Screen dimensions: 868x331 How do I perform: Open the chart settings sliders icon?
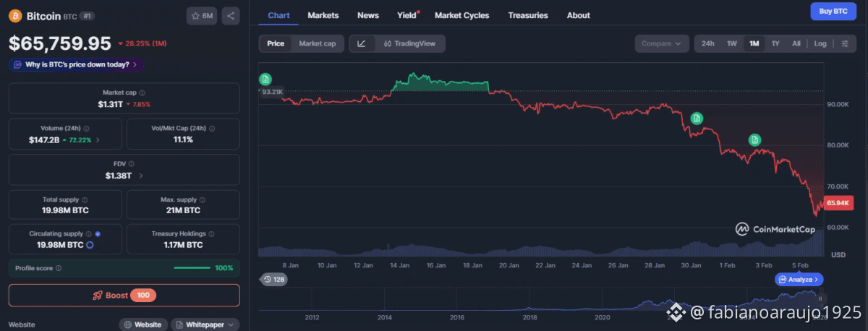point(844,43)
